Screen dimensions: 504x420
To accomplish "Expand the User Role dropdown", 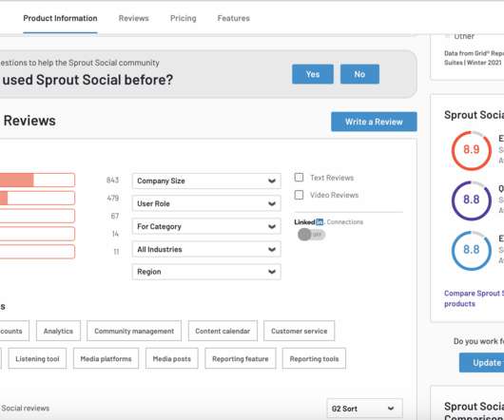I will tap(206, 203).
